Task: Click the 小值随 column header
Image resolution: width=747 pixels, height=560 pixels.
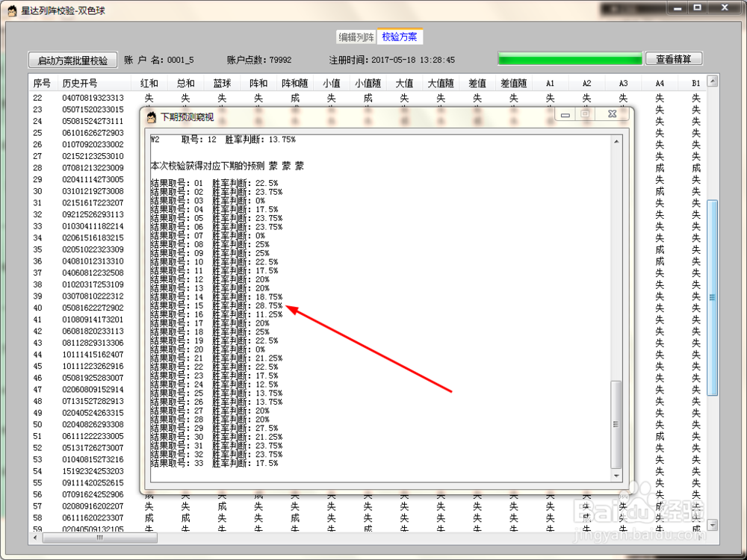Action: (368, 84)
